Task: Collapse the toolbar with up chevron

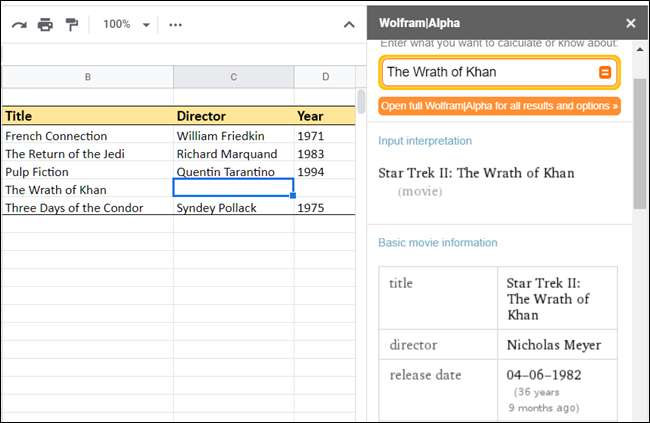Action: click(x=349, y=25)
